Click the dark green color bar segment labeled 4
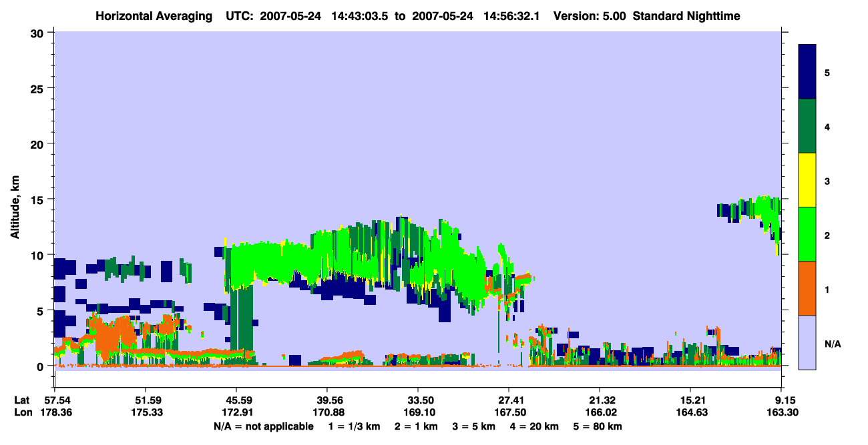The width and height of the screenshot is (868, 445). coord(807,126)
